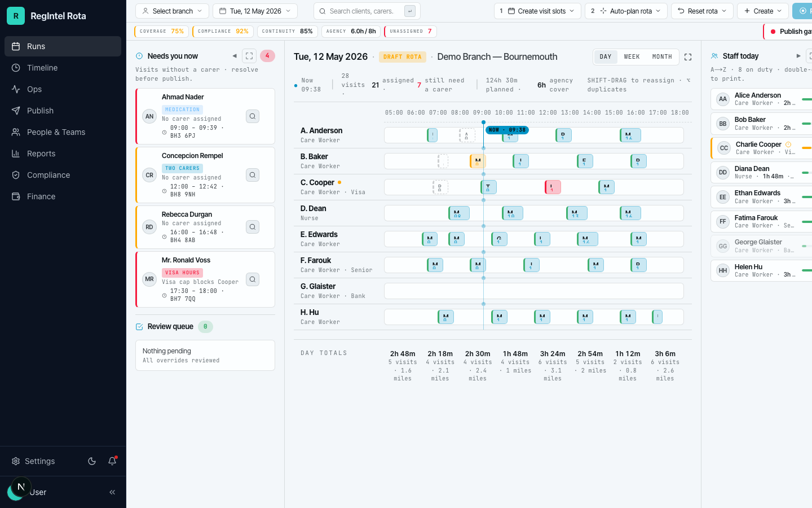The width and height of the screenshot is (812, 508).
Task: Expand Needs you now panel fullscreen icon
Action: click(249, 56)
